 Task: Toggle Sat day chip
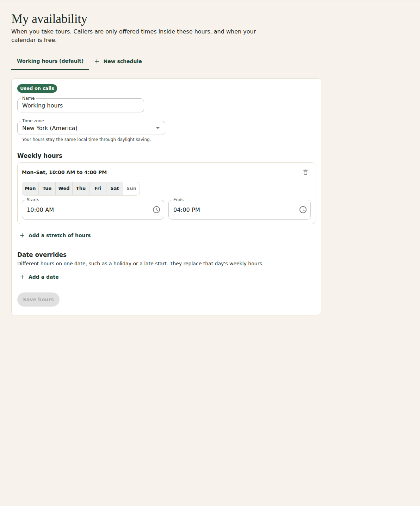[115, 189]
